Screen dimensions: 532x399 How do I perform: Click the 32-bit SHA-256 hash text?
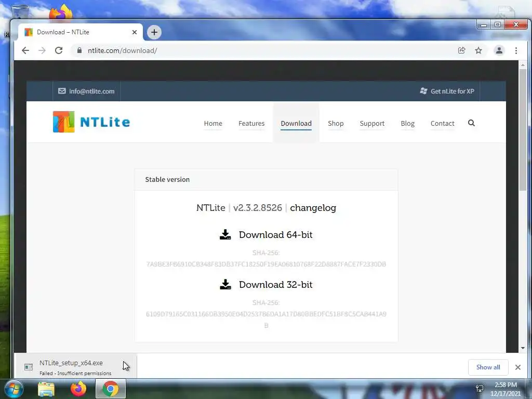[266, 320]
